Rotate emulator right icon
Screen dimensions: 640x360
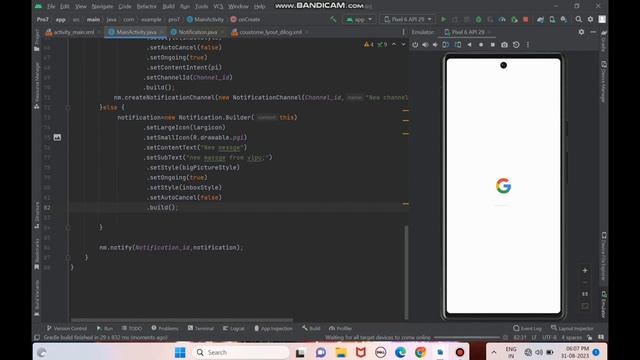[x=458, y=45]
